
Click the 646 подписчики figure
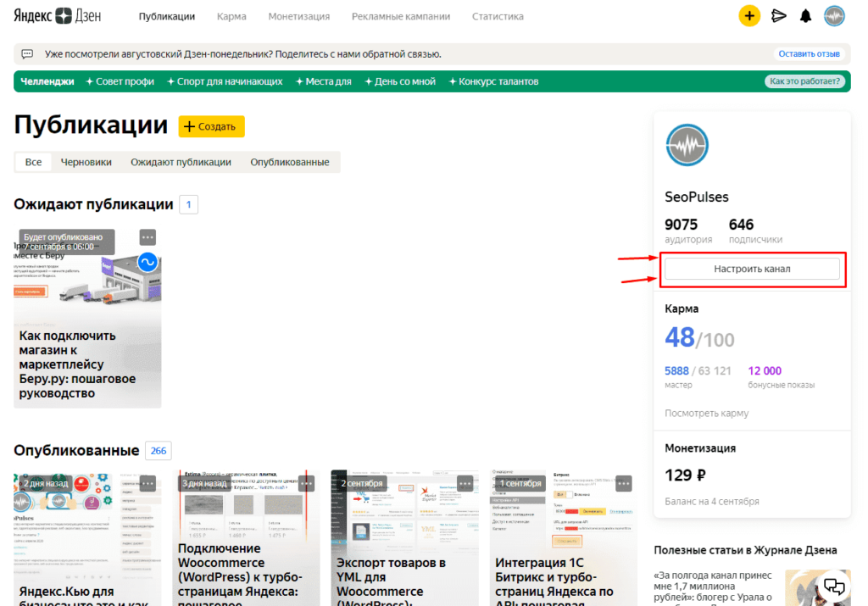tap(741, 225)
